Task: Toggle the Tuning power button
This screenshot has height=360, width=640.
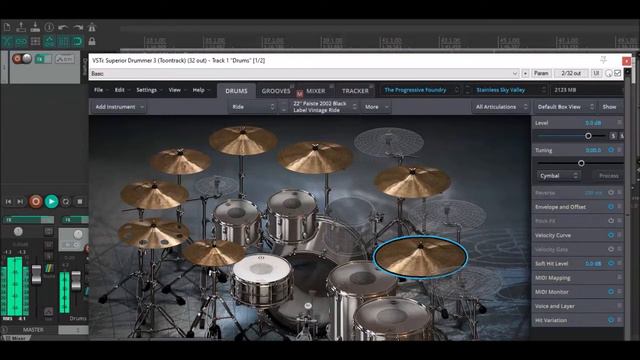Action: [611, 150]
